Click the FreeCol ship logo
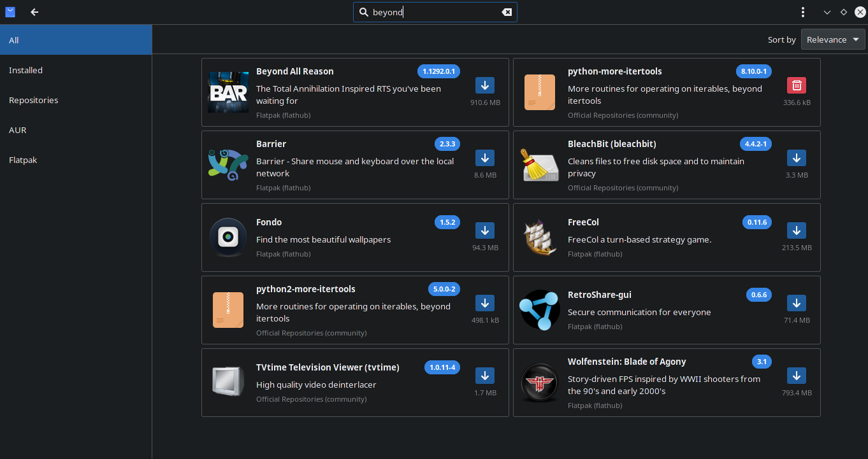 [540, 237]
